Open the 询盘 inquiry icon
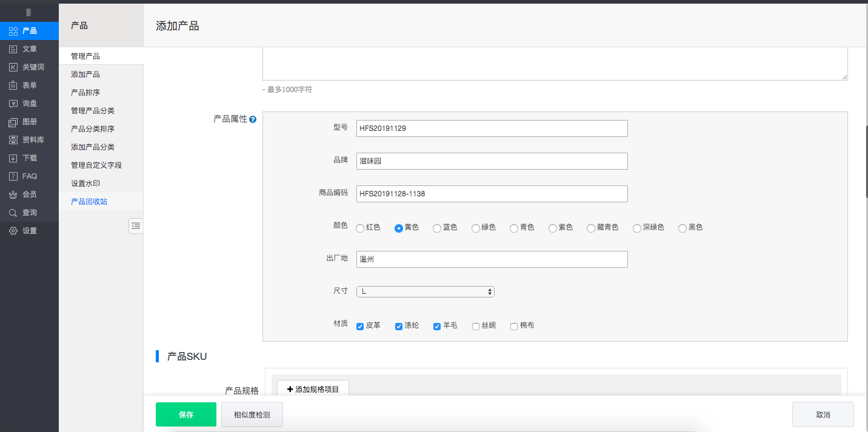Viewport: 868px width, 432px height. 13,104
